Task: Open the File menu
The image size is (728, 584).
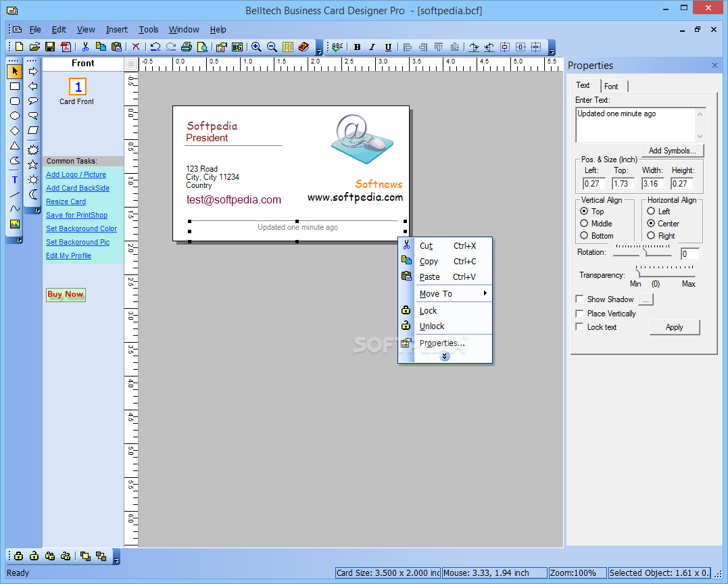Action: pos(35,30)
